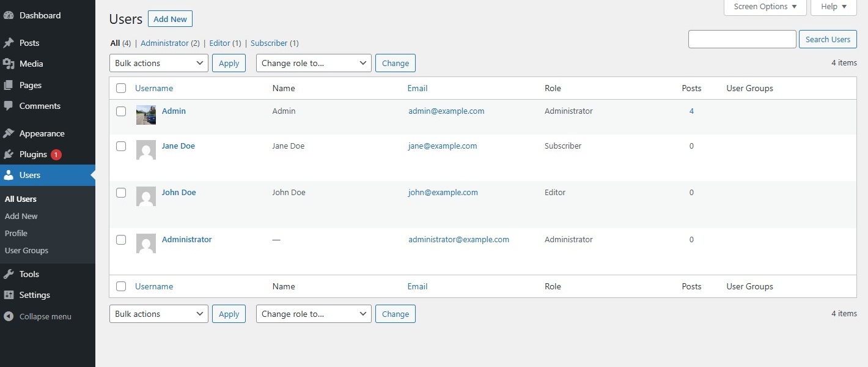Click the Posts pushpin icon
The image size is (868, 367).
point(9,43)
